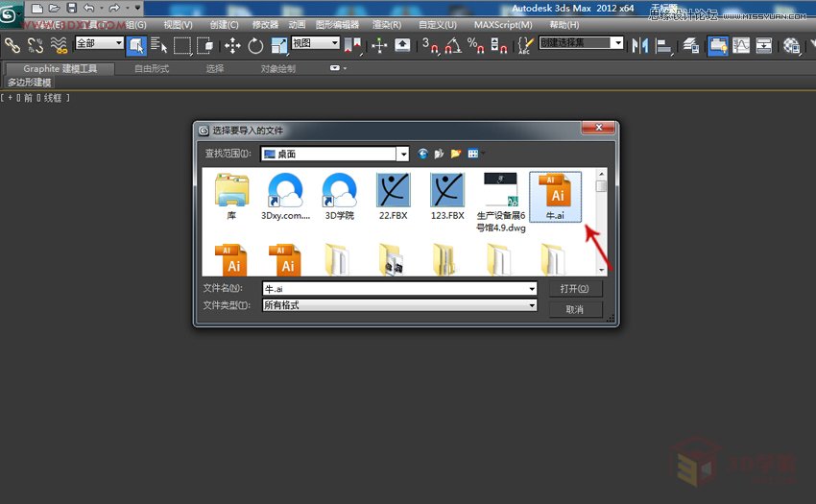
Task: Open the 组(G) menu
Action: (136, 24)
